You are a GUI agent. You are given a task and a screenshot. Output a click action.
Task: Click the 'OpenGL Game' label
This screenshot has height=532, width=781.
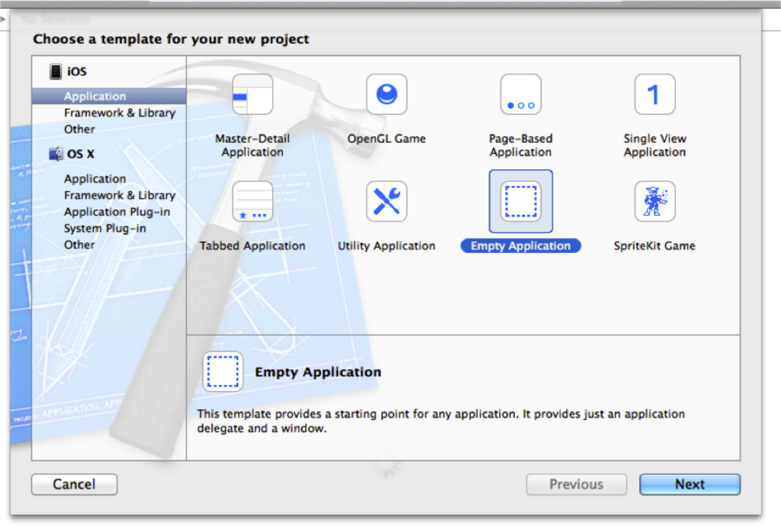386,139
